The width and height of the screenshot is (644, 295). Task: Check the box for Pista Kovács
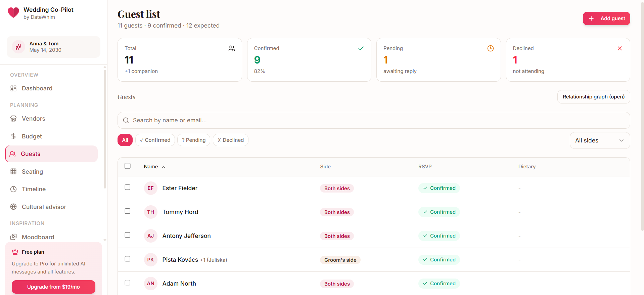128,259
